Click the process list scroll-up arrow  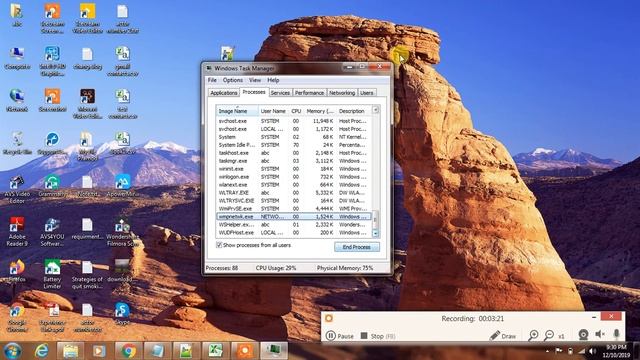tap(375, 110)
